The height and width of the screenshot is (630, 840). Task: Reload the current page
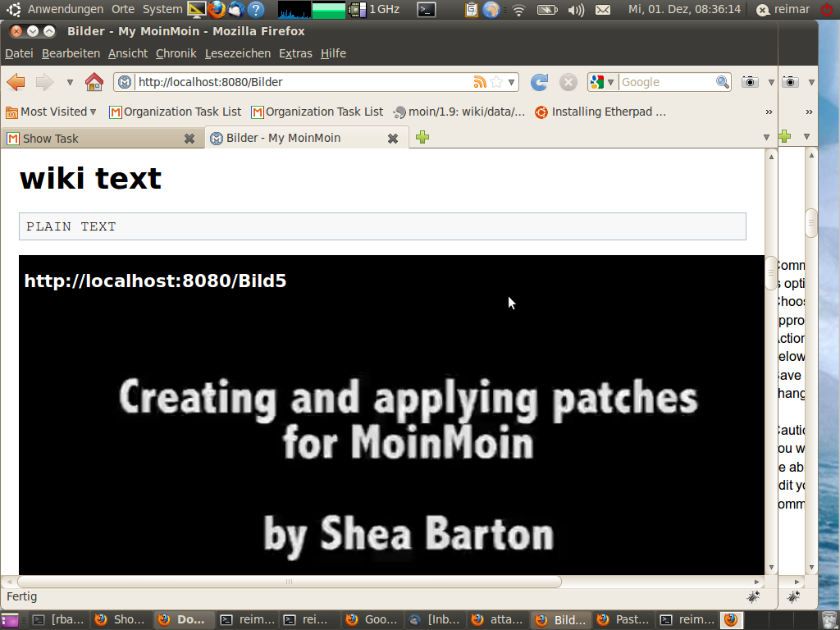coord(539,82)
